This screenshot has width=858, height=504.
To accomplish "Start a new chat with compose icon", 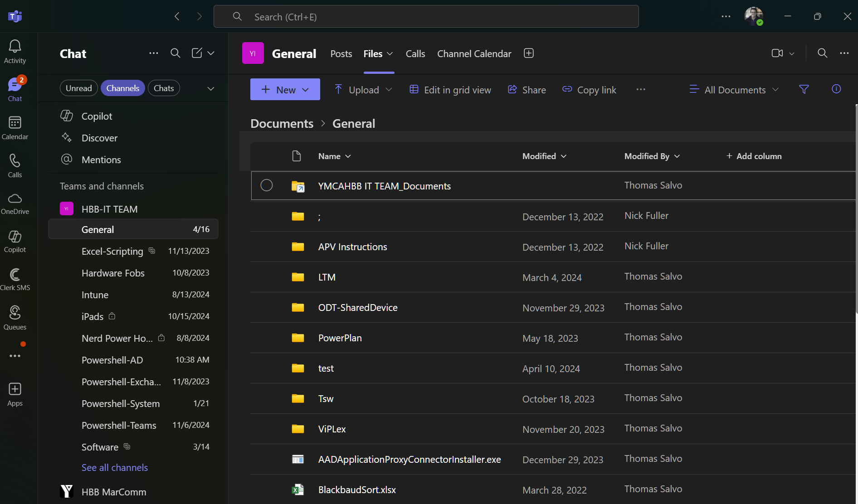I will (197, 53).
